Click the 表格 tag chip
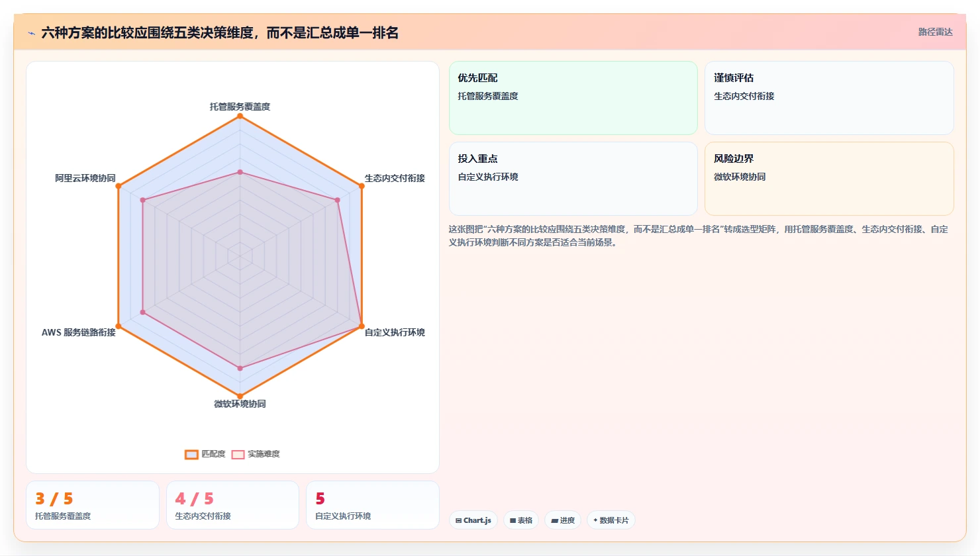 (x=522, y=520)
